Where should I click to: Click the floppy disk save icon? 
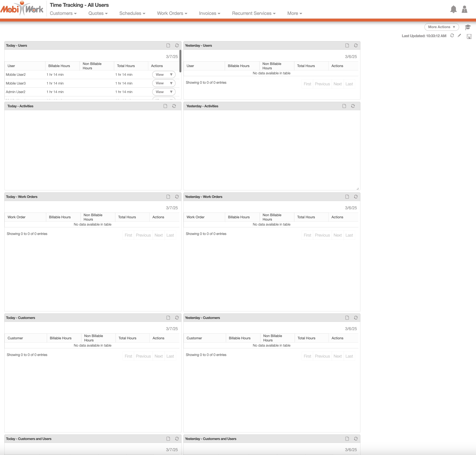click(469, 36)
